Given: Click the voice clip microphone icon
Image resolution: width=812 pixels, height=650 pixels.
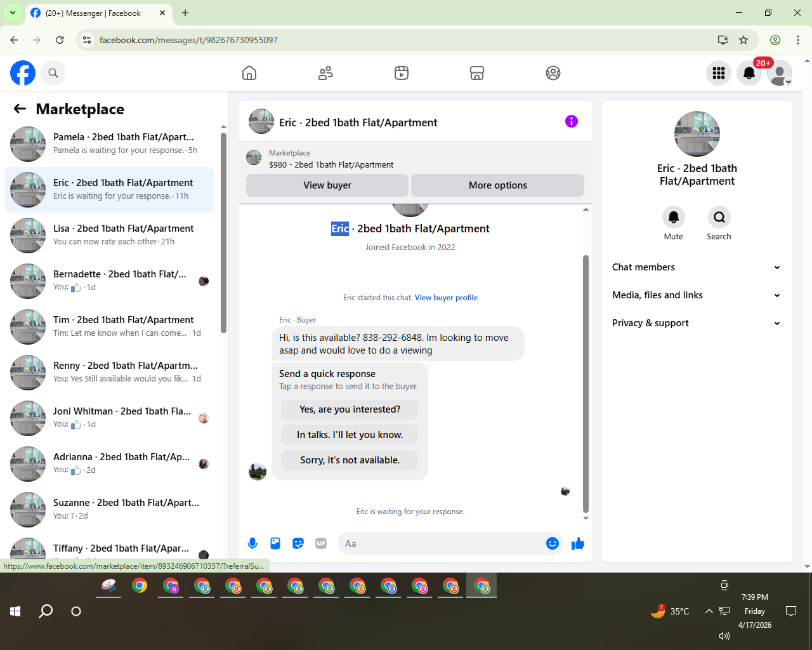Looking at the screenshot, I should pyautogui.click(x=252, y=543).
